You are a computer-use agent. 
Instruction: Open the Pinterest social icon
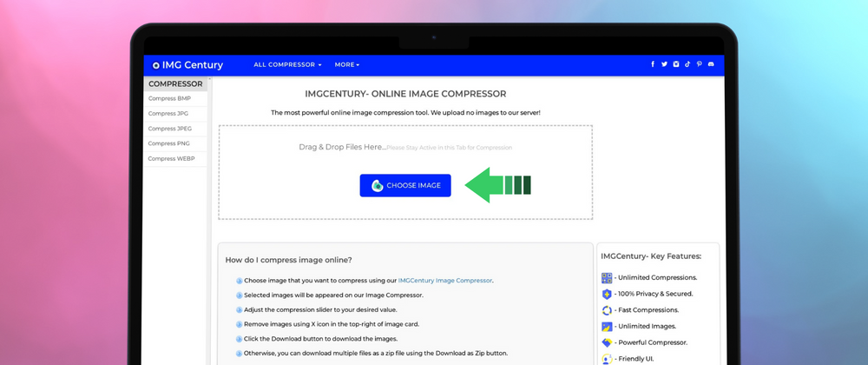pos(699,64)
